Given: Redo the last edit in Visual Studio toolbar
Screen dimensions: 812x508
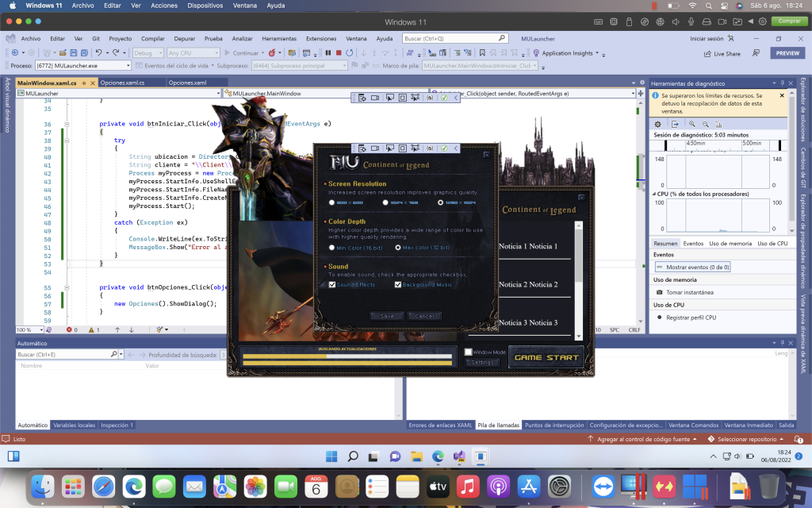Looking at the screenshot, I should 116,53.
